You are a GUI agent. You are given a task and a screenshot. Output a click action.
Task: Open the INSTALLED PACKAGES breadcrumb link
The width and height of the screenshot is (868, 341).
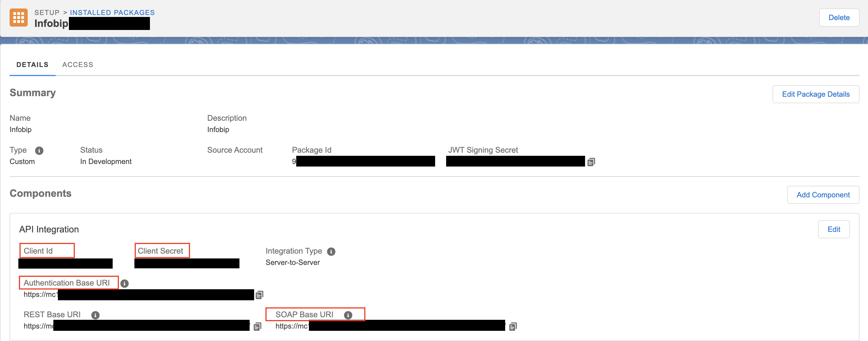pyautogui.click(x=112, y=12)
